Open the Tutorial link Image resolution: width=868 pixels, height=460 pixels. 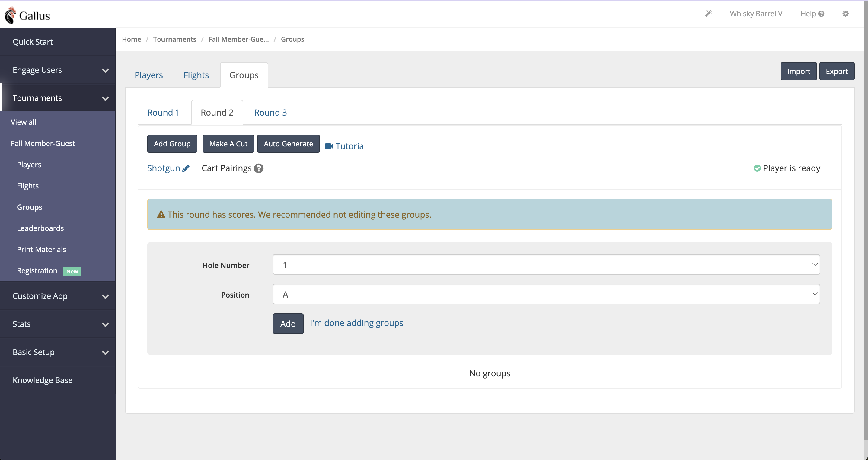[350, 146]
